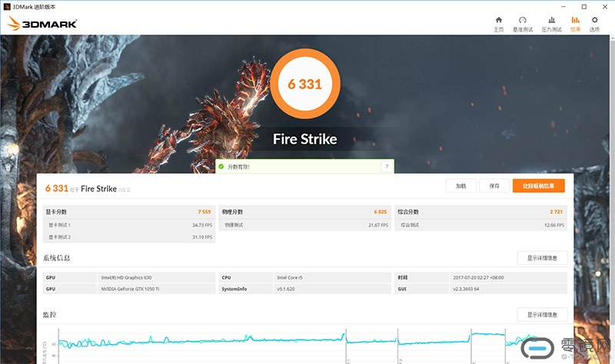The width and height of the screenshot is (615, 364).
Task: Click the vertical scrollbar on the right
Action: click(612, 182)
